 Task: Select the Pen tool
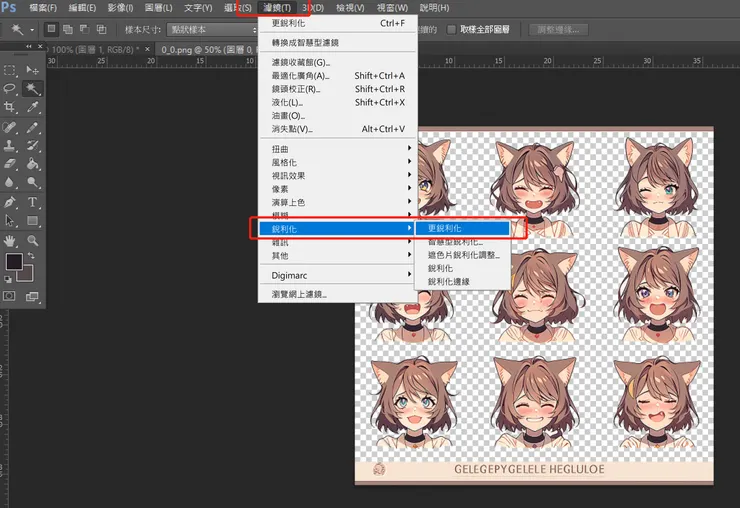pyautogui.click(x=9, y=203)
